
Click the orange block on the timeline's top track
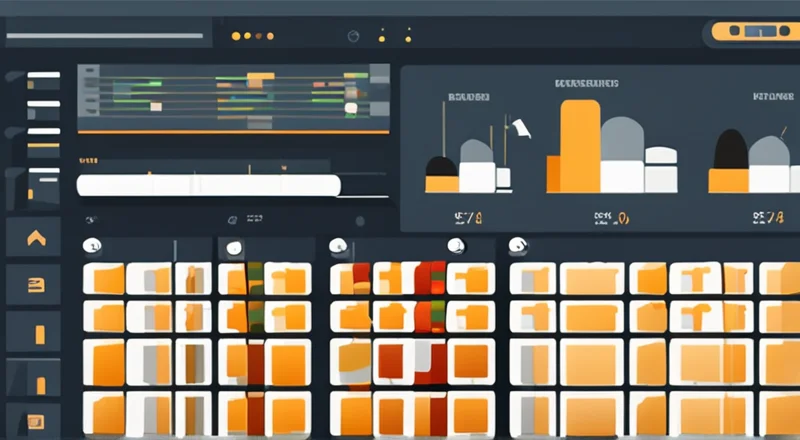tap(261, 77)
